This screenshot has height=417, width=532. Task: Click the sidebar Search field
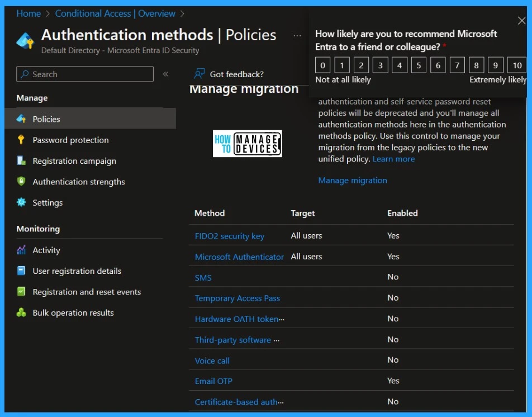tap(85, 74)
